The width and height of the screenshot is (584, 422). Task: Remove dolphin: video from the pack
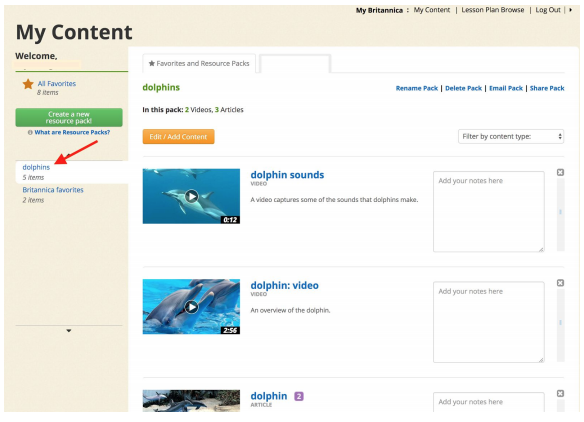[560, 283]
